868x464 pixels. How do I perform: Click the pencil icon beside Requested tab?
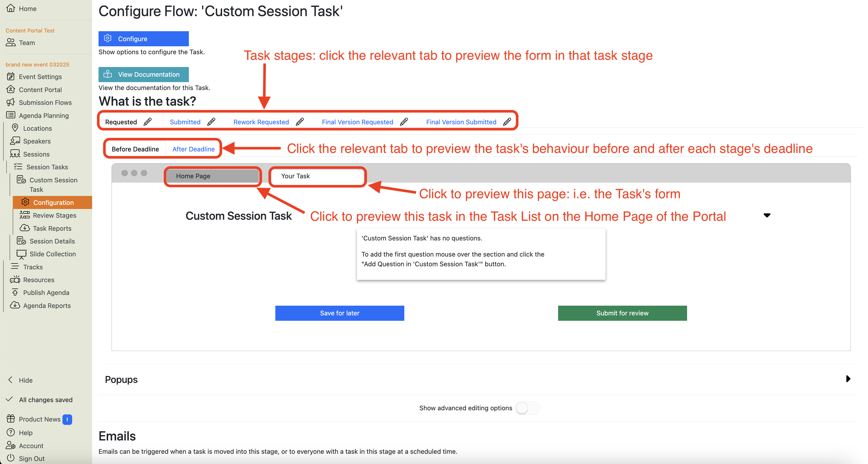148,121
